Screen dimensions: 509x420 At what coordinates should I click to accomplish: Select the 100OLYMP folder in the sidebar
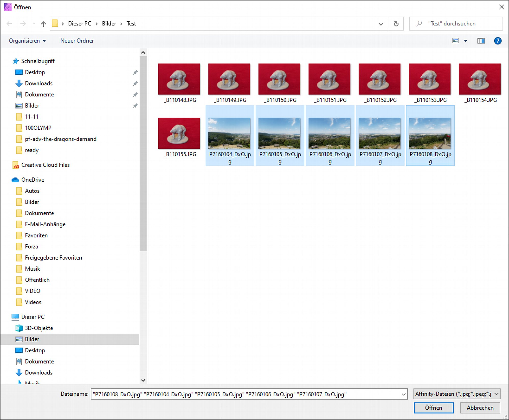point(38,128)
